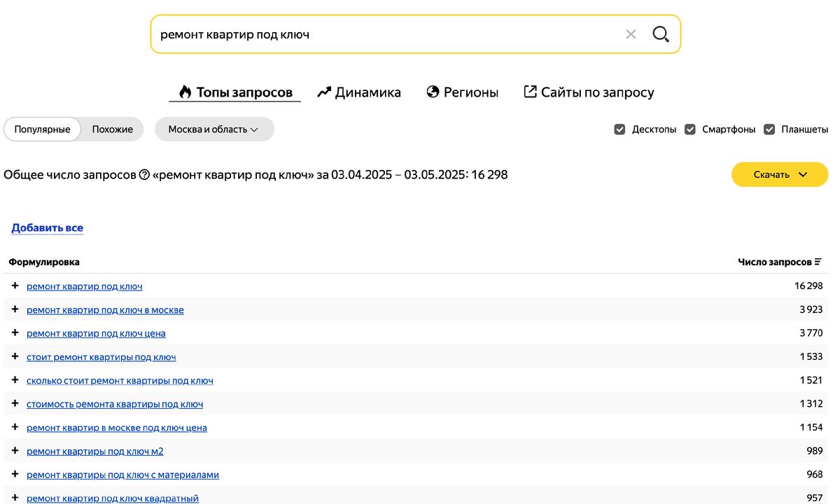Click the Формулировка column header
This screenshot has width=840, height=504.
coord(44,262)
